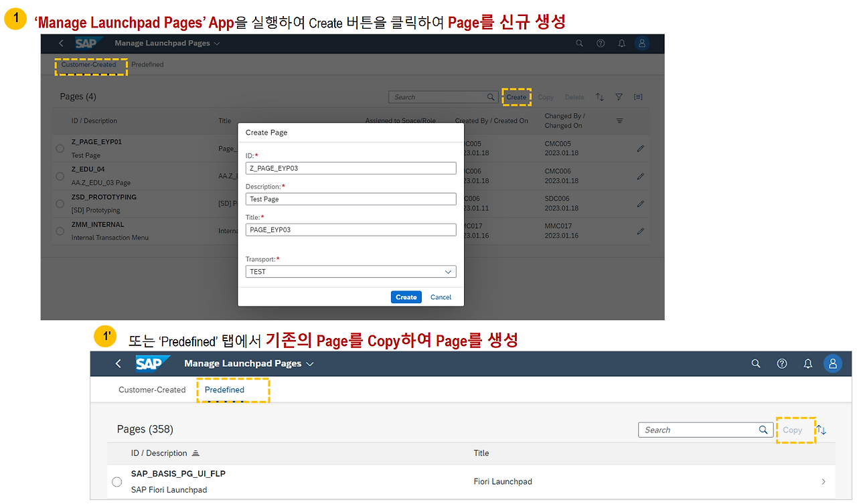
Task: Click the filter funnel icon in Pages (4) toolbar
Action: 619,97
